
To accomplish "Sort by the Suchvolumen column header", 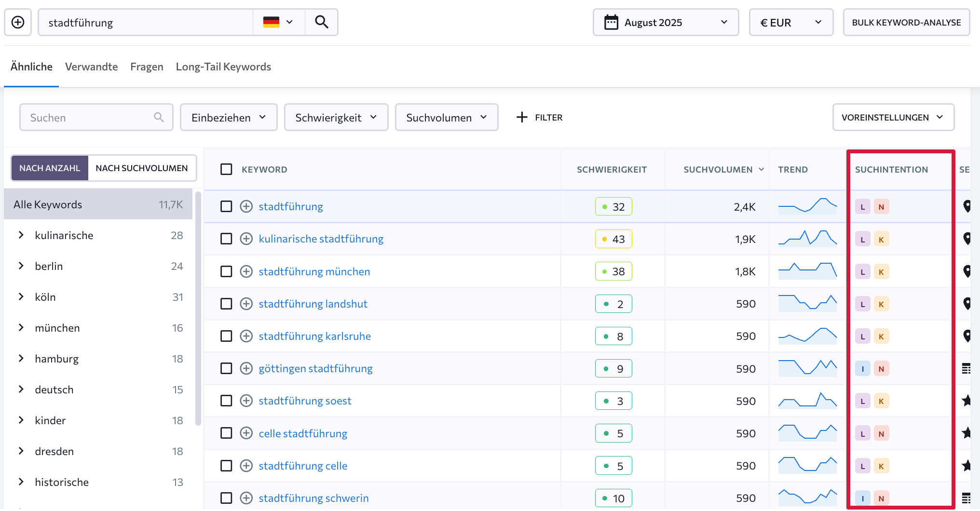I will tap(723, 169).
